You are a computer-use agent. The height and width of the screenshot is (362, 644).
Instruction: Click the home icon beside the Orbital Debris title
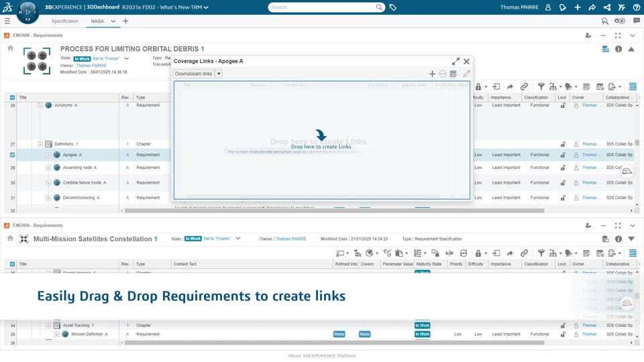click(10, 48)
